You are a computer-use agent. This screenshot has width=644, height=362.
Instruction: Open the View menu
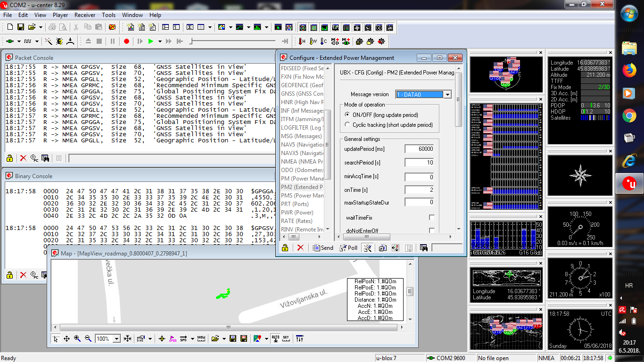tap(40, 15)
